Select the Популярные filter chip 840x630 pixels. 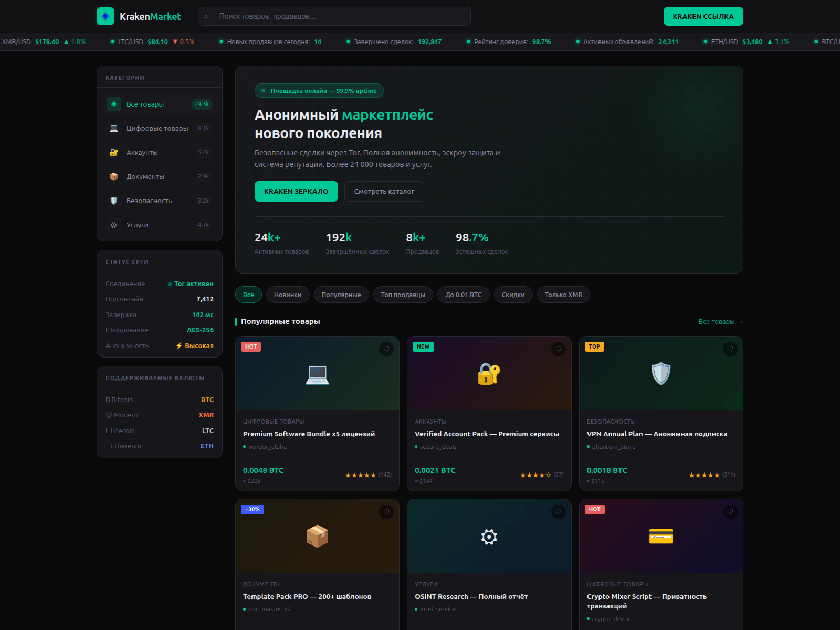point(341,295)
